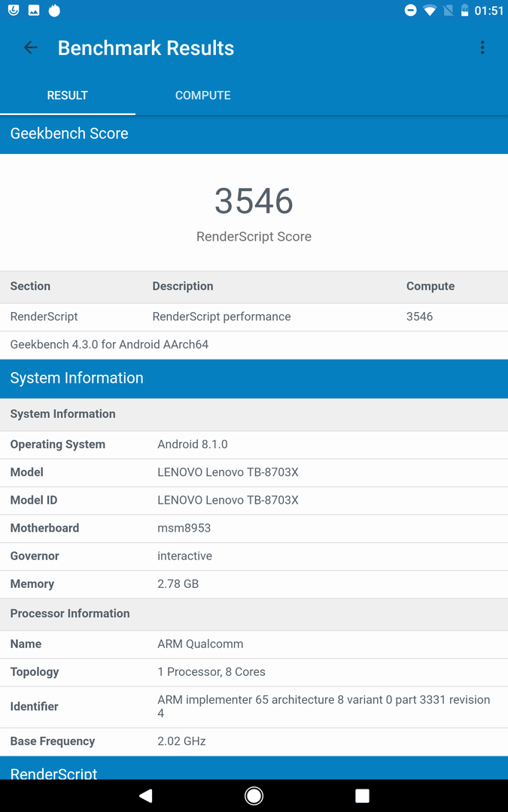The width and height of the screenshot is (508, 812).
Task: Tap the Benchmark Results title
Action: click(x=146, y=47)
